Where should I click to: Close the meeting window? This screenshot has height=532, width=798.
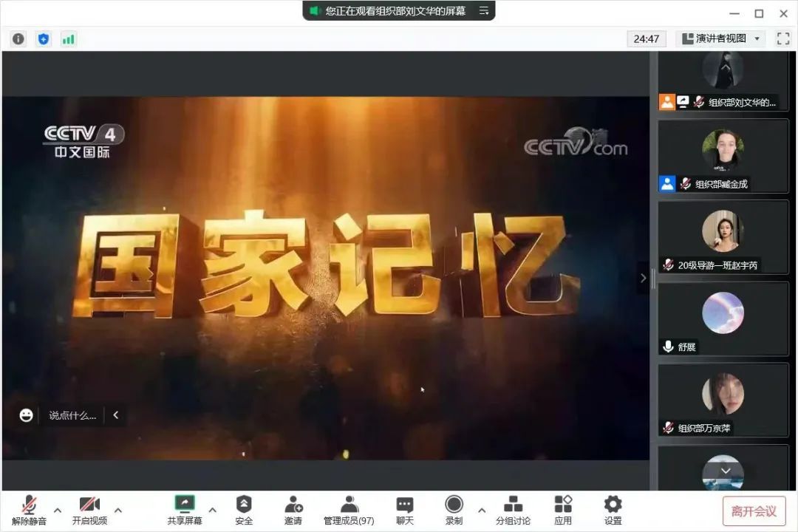tap(784, 13)
